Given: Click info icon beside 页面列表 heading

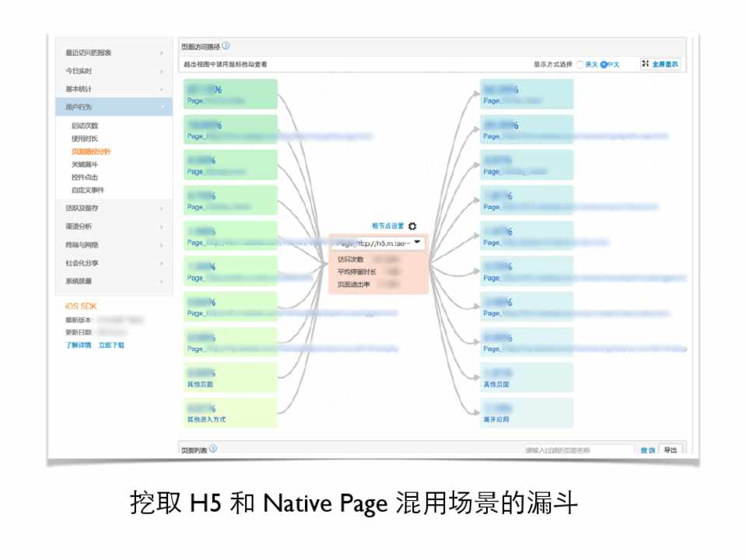Looking at the screenshot, I should pyautogui.click(x=213, y=449).
